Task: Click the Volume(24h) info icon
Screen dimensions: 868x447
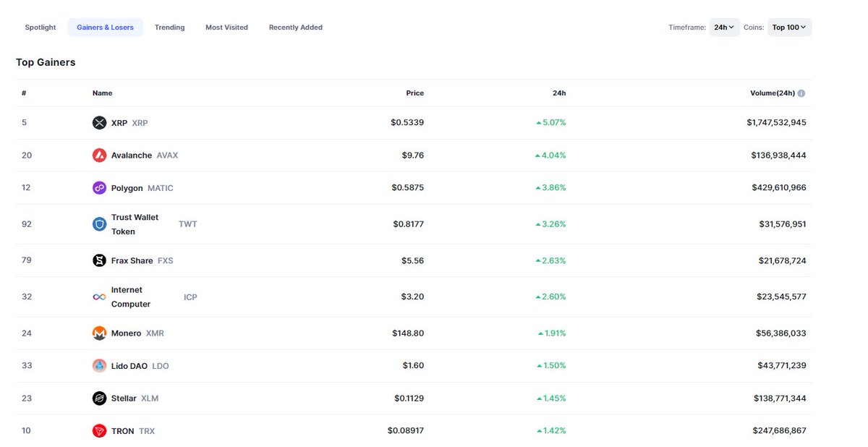Action: pyautogui.click(x=801, y=93)
